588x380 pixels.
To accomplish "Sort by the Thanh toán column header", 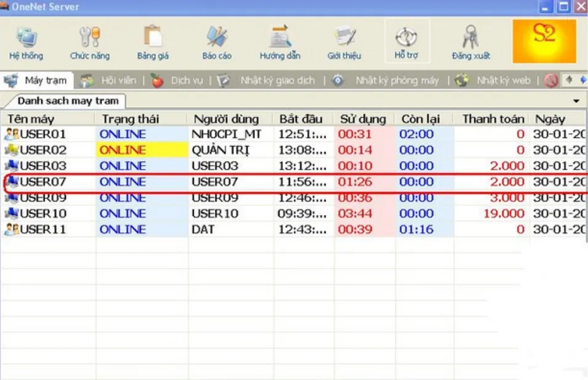I will (493, 119).
